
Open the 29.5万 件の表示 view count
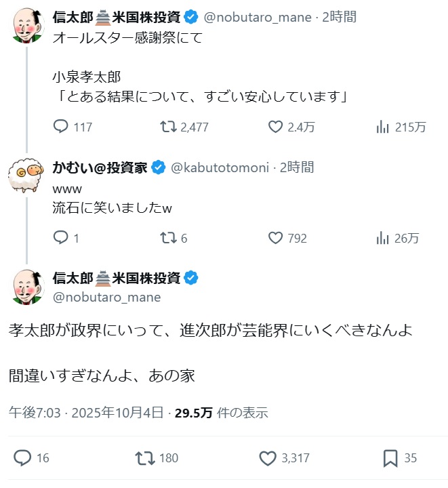[x=221, y=412]
